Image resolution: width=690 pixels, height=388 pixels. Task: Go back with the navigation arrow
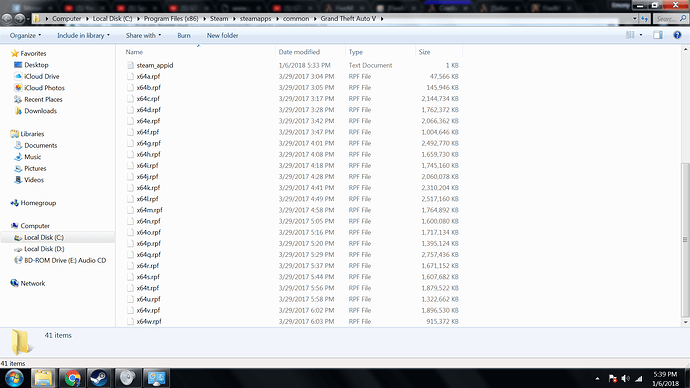(7, 18)
